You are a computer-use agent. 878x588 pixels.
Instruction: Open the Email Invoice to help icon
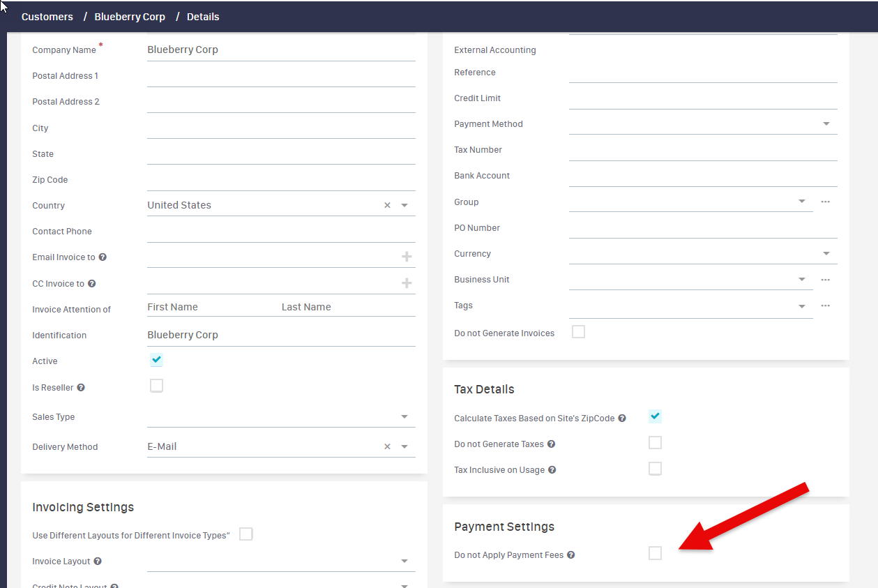pos(103,257)
